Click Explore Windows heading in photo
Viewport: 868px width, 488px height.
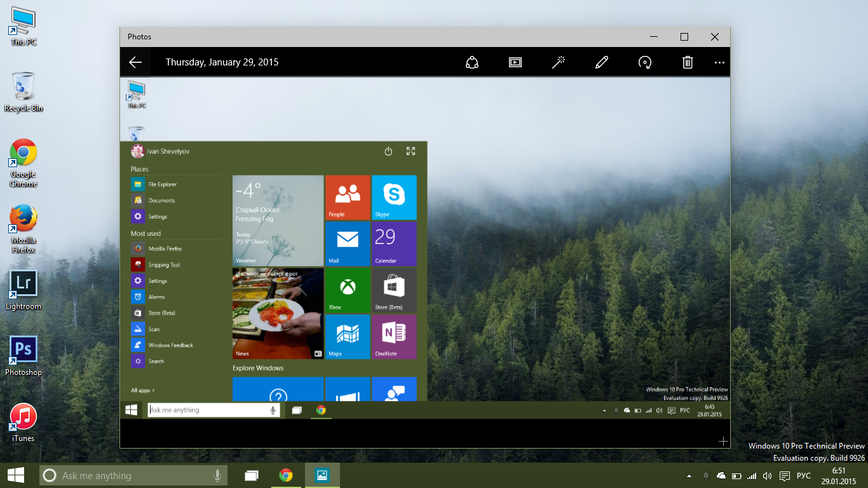coord(258,368)
